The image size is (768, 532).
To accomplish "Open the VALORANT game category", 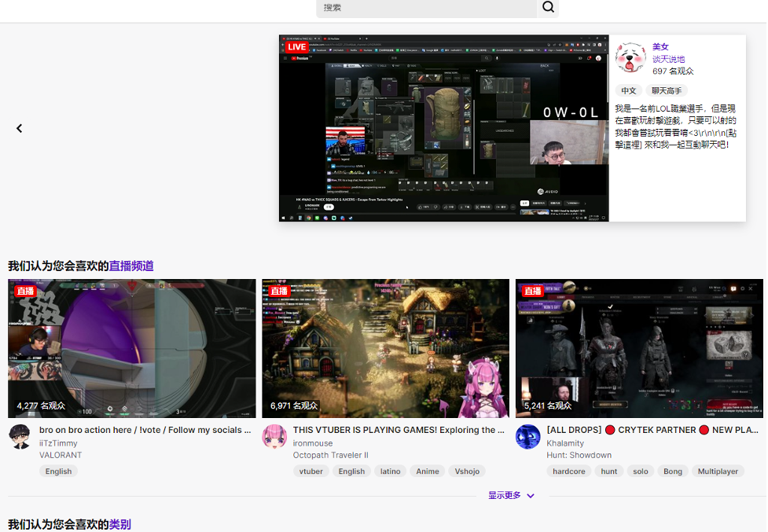I will [x=61, y=455].
